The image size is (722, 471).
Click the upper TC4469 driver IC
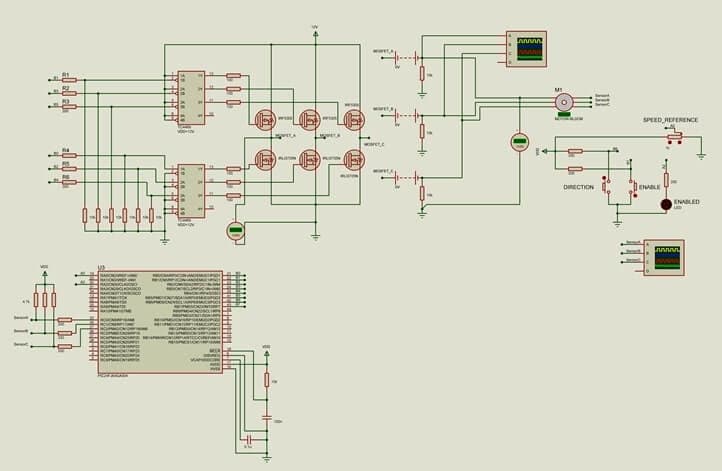pos(192,97)
